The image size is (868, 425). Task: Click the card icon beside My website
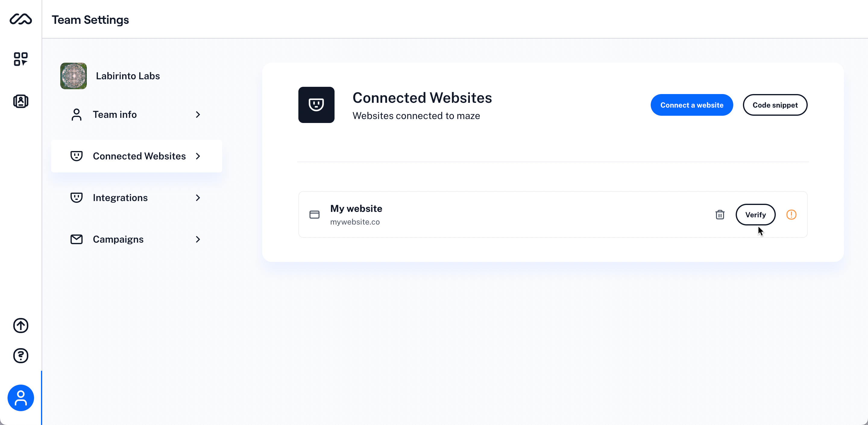point(314,215)
